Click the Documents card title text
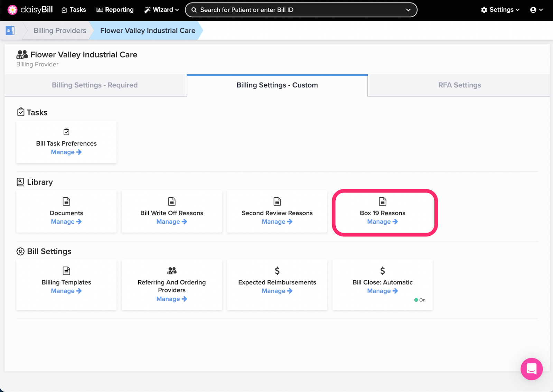553x392 pixels. 66,213
